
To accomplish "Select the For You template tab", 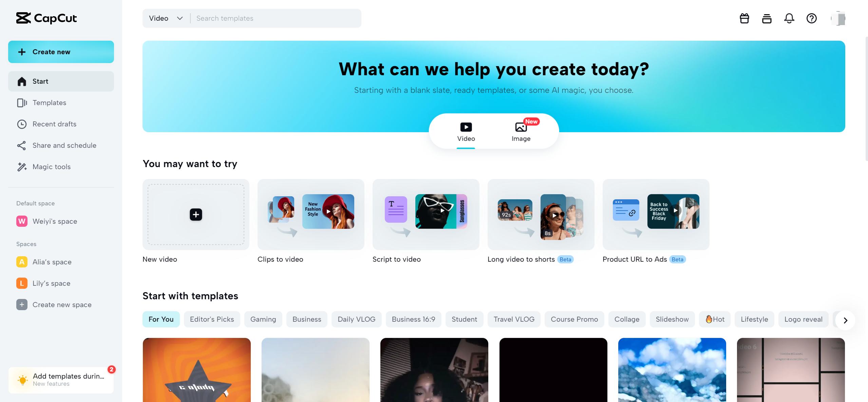I will click(x=161, y=320).
